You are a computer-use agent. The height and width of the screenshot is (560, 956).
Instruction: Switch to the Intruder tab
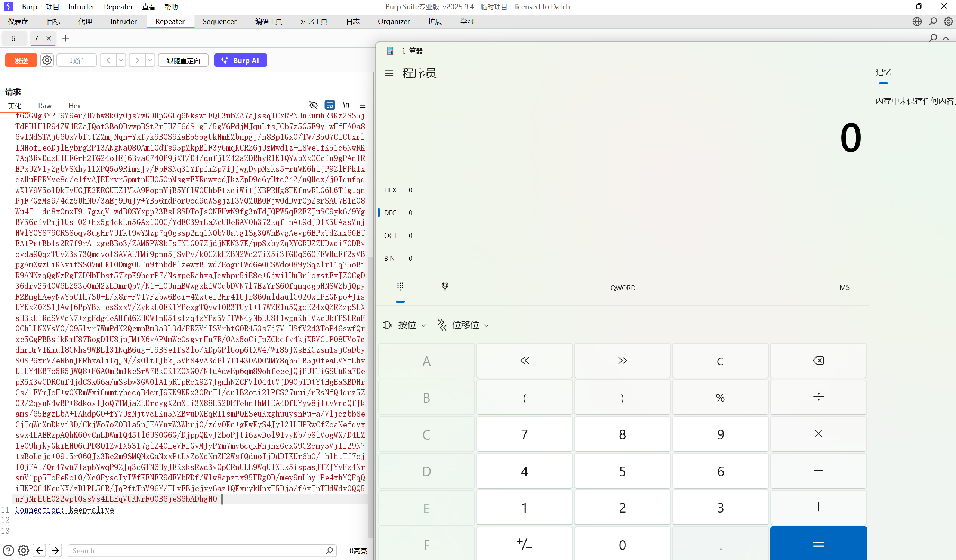pyautogui.click(x=123, y=22)
